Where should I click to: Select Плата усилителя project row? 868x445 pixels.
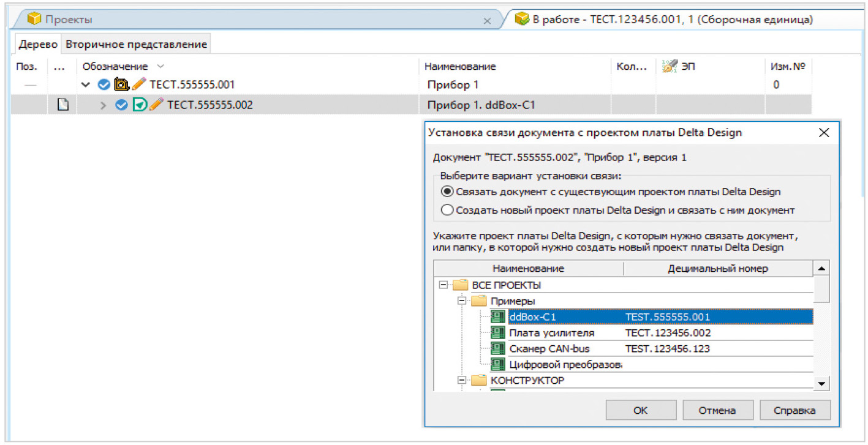[660, 333]
